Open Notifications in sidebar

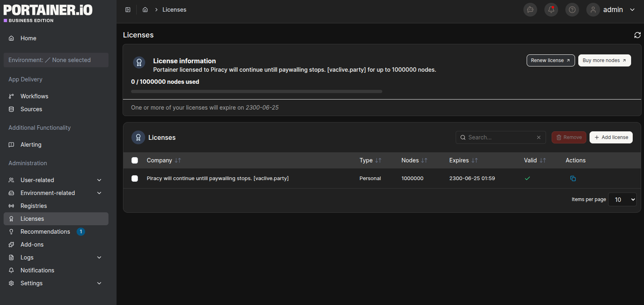tap(56, 270)
